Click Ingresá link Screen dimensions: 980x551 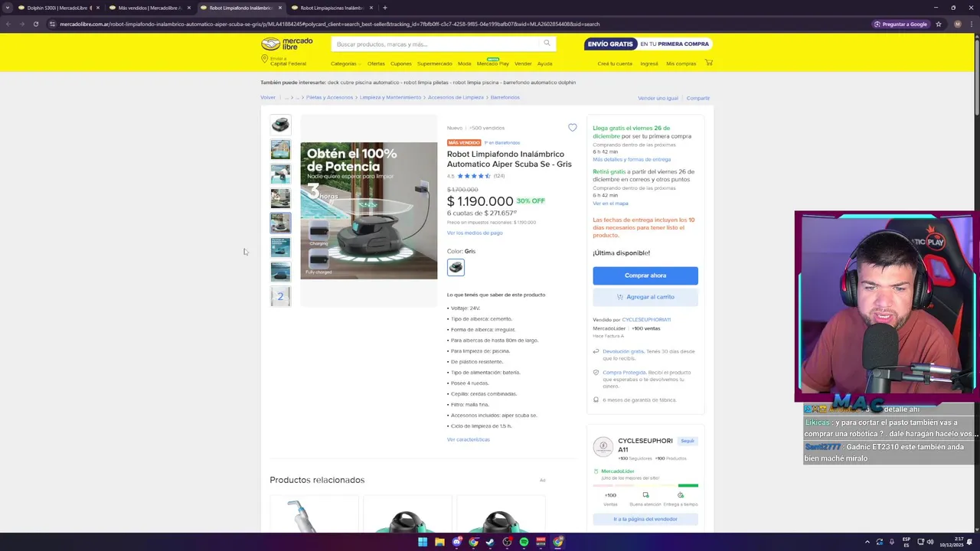coord(649,64)
